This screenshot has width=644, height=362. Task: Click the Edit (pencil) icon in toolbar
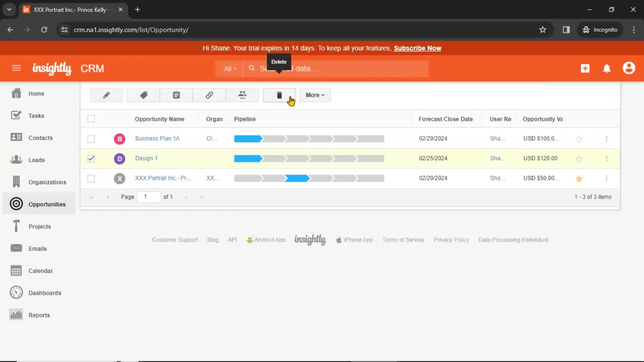coord(106,95)
